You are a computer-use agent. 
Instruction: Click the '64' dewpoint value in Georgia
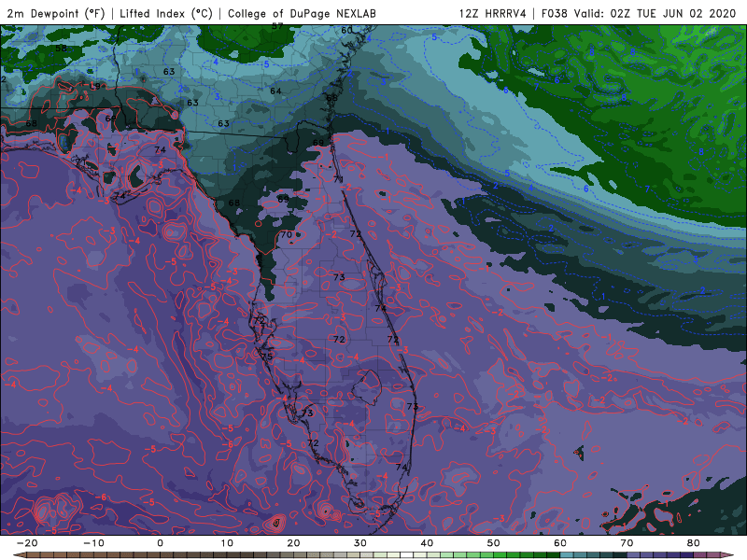[275, 91]
